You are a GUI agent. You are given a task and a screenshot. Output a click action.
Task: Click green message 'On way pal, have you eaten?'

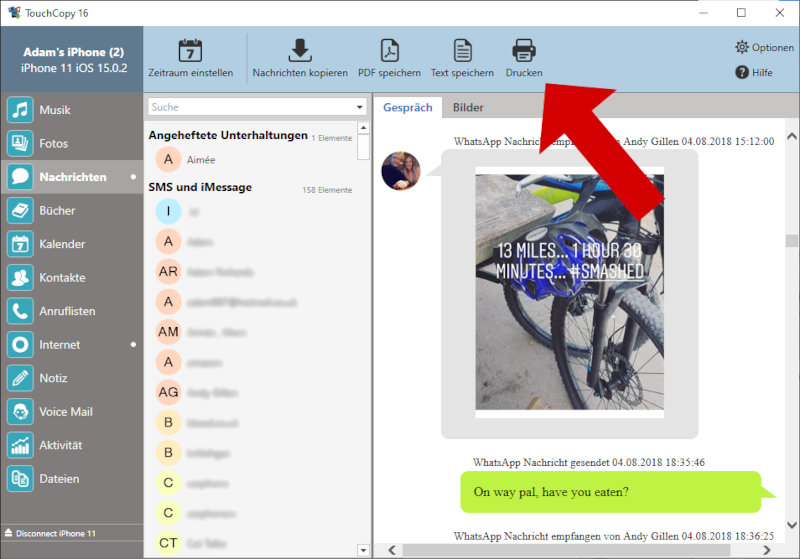click(x=611, y=492)
